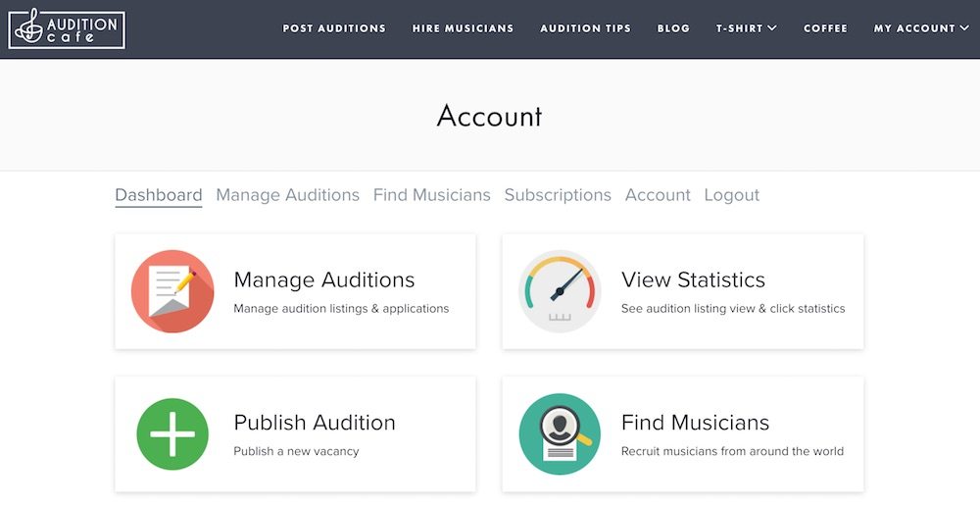Select the Dashboard tab
The height and width of the screenshot is (506, 980).
[x=159, y=195]
